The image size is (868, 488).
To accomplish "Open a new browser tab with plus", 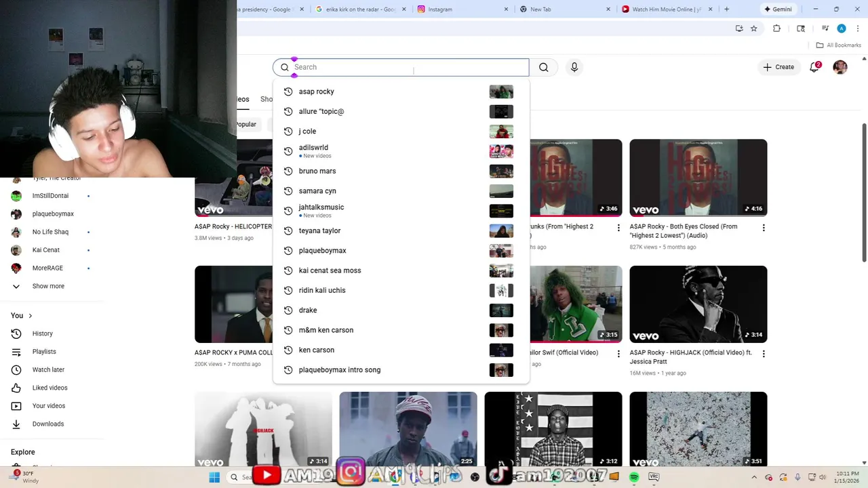I will pyautogui.click(x=726, y=9).
